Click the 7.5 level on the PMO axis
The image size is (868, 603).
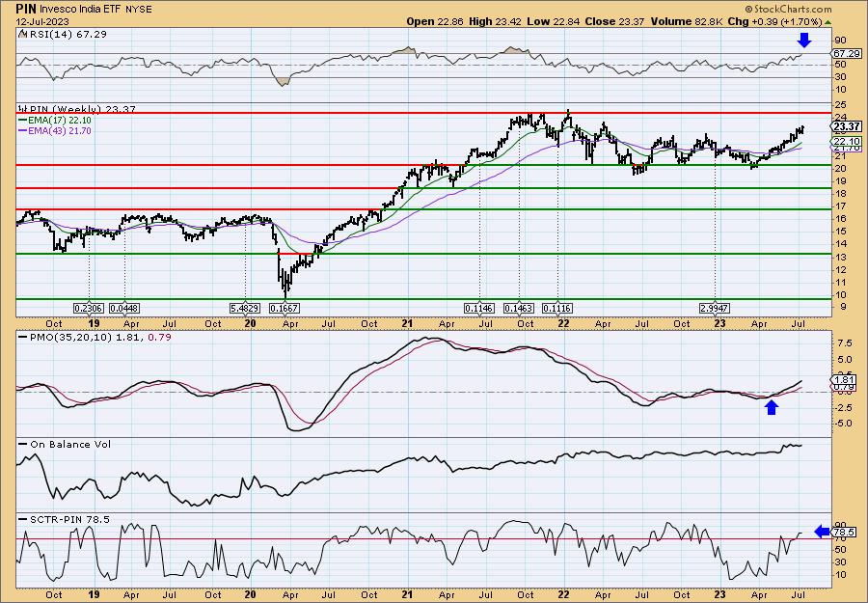pyautogui.click(x=845, y=343)
